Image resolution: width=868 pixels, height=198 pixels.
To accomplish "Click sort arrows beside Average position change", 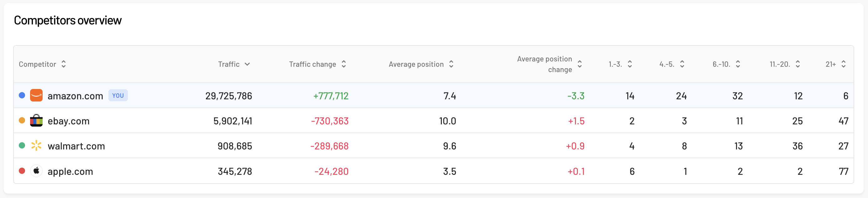I will [x=580, y=64].
